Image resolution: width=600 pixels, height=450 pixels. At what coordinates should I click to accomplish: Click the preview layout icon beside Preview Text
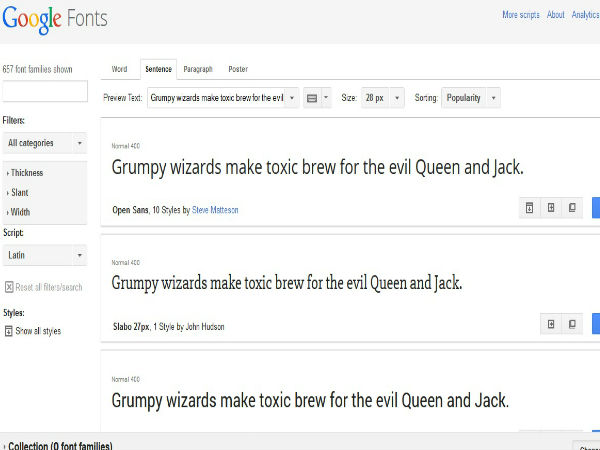(312, 98)
